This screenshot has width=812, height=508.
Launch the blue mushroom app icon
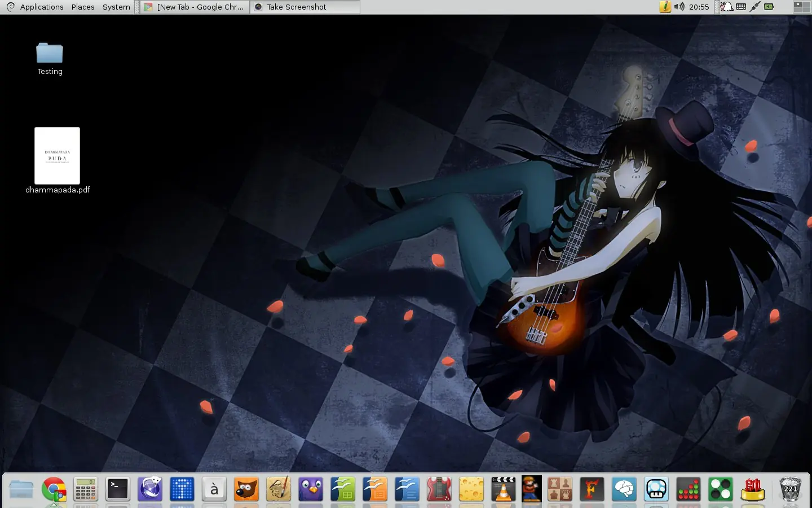(656, 489)
